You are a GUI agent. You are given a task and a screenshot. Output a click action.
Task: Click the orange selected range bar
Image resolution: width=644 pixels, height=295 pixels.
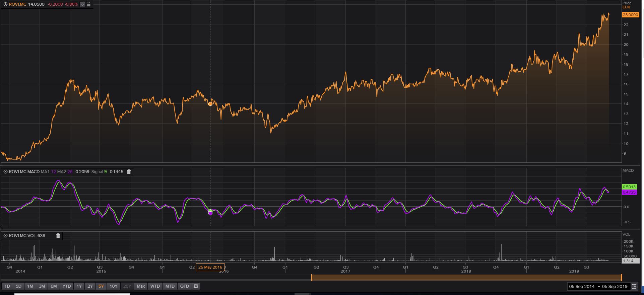click(466, 277)
